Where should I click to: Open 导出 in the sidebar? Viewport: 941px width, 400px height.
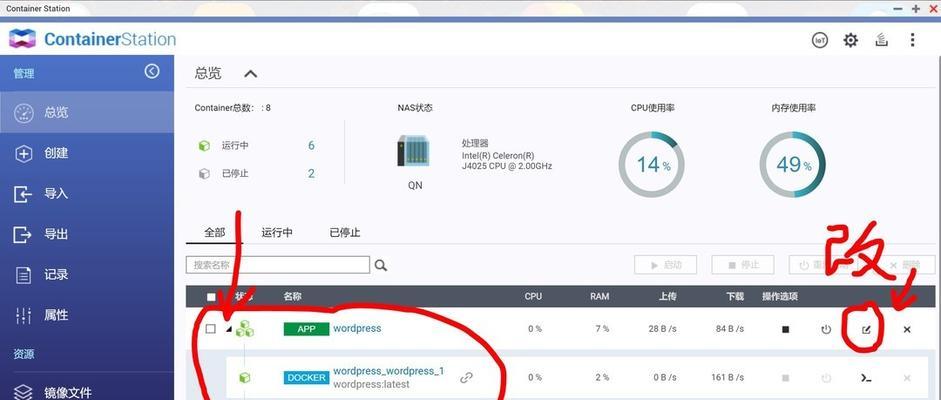click(87, 234)
